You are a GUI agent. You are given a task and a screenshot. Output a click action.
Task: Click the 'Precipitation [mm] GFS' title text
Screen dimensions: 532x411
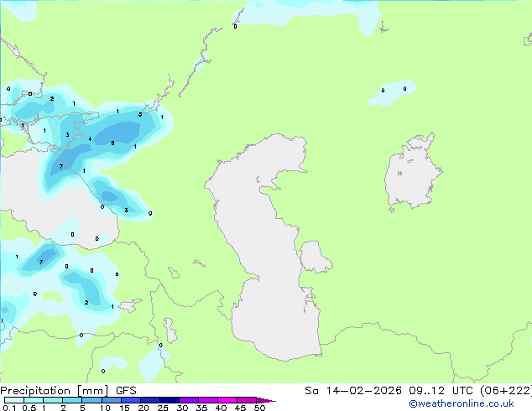point(68,391)
